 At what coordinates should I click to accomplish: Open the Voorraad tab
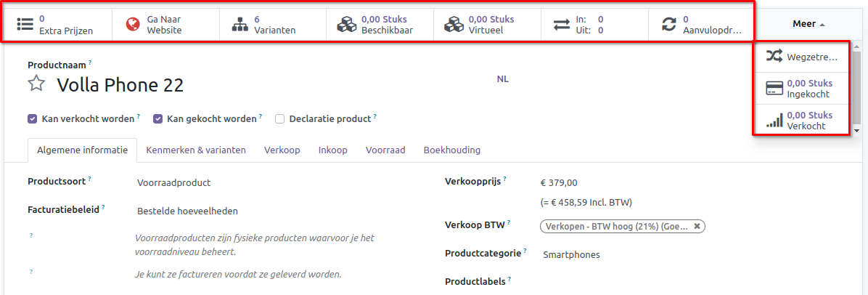(x=385, y=150)
